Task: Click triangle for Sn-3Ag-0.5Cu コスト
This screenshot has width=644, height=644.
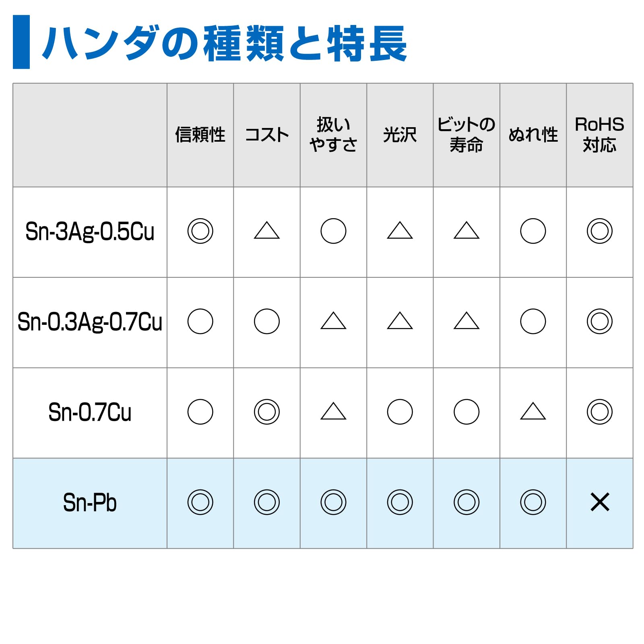Action: click(267, 230)
